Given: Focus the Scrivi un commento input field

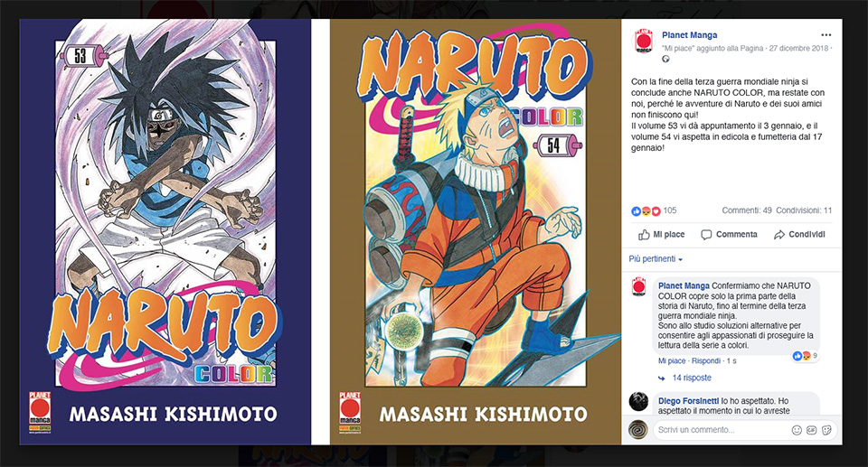Looking at the screenshot, I should coord(722,430).
